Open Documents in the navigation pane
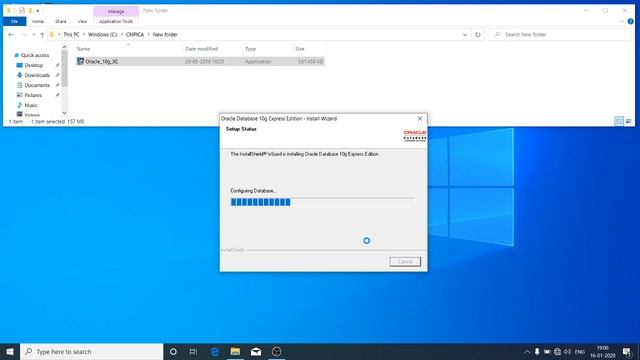Viewport: 640px width, 360px height. [37, 85]
